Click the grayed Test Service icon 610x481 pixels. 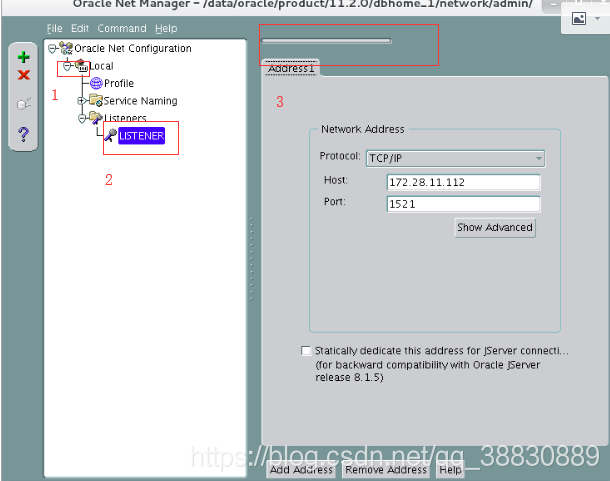click(24, 104)
